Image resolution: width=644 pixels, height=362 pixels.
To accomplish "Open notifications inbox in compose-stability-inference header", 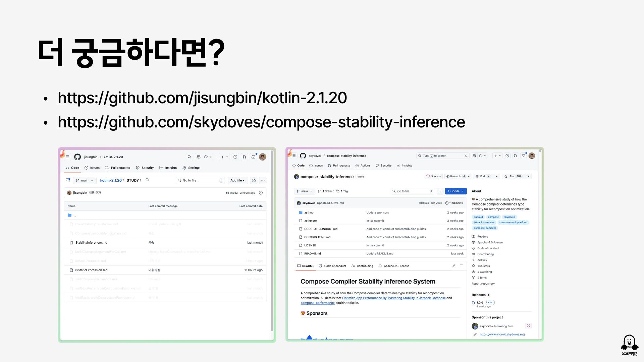I will 523,156.
